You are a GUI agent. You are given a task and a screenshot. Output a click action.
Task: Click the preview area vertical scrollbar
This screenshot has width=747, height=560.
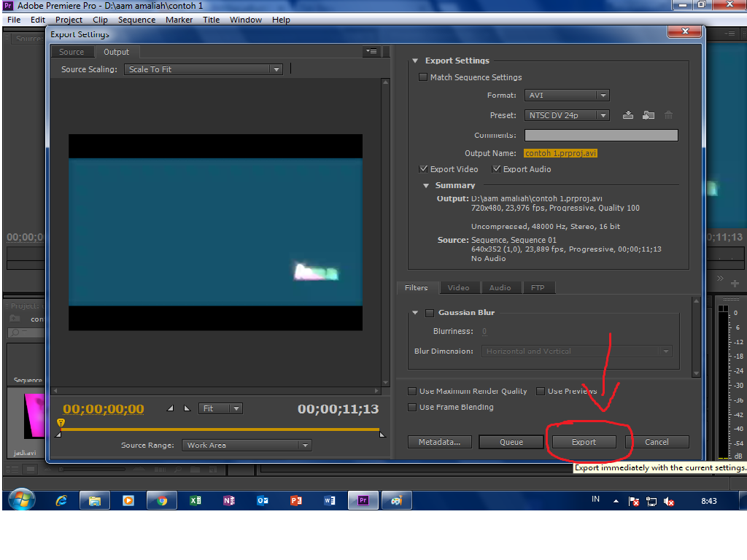pos(385,232)
